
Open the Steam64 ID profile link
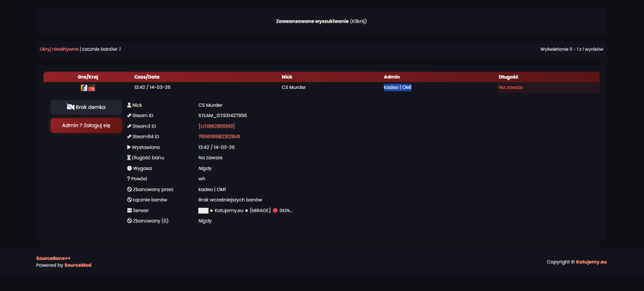219,136
